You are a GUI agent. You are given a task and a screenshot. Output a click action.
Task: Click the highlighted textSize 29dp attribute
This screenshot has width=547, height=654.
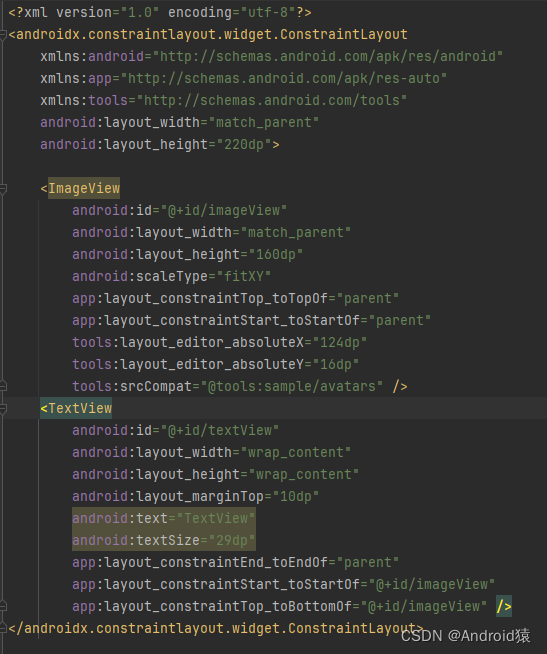coord(164,541)
